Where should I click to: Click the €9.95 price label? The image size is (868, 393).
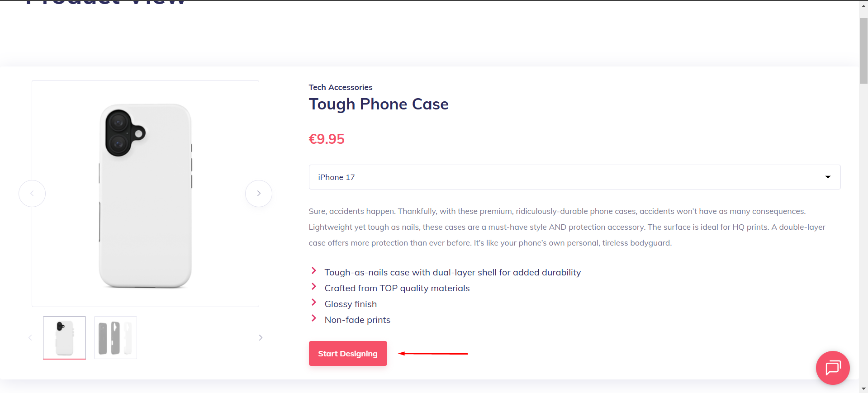click(327, 139)
